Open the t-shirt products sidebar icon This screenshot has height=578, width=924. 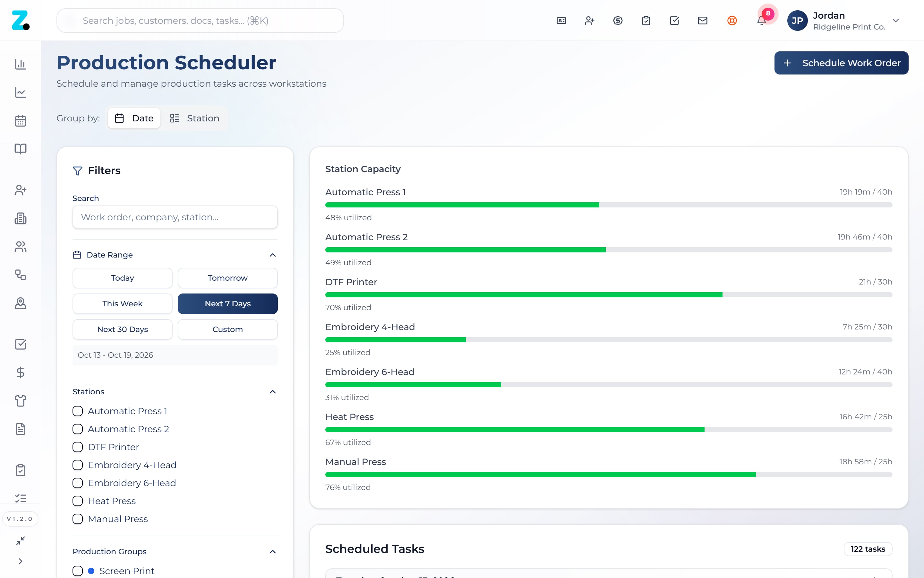(x=21, y=401)
